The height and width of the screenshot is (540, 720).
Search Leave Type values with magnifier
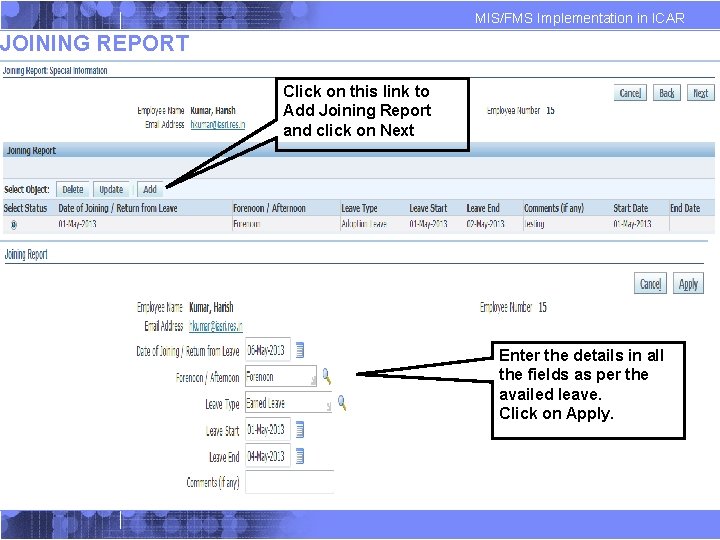[x=342, y=403]
